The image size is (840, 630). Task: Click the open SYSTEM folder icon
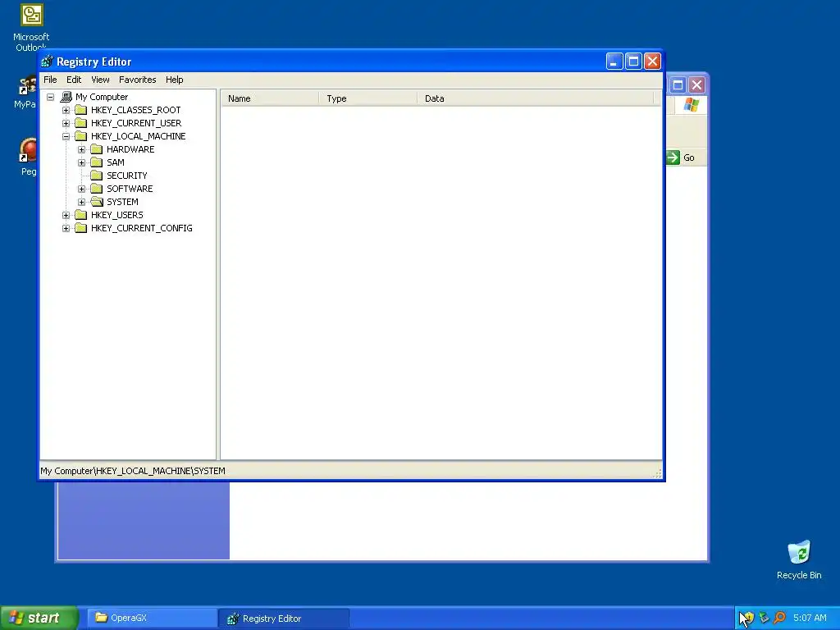pos(97,202)
